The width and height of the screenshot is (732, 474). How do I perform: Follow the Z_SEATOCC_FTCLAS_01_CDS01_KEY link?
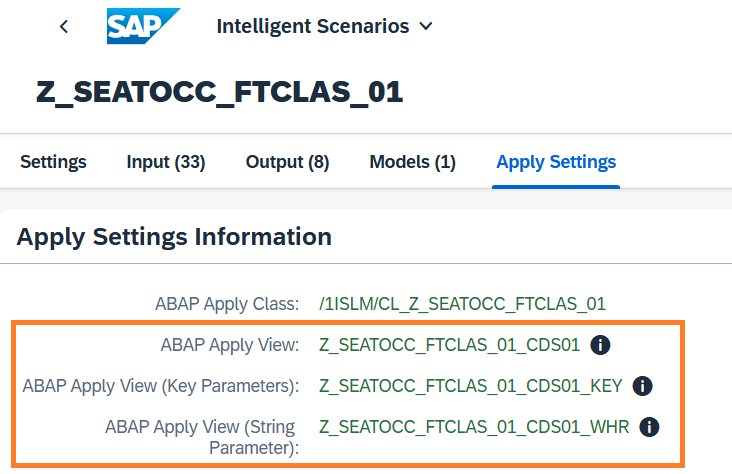470,386
